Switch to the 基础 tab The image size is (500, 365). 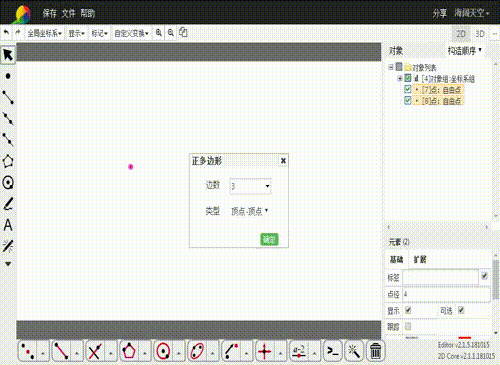[x=396, y=259]
